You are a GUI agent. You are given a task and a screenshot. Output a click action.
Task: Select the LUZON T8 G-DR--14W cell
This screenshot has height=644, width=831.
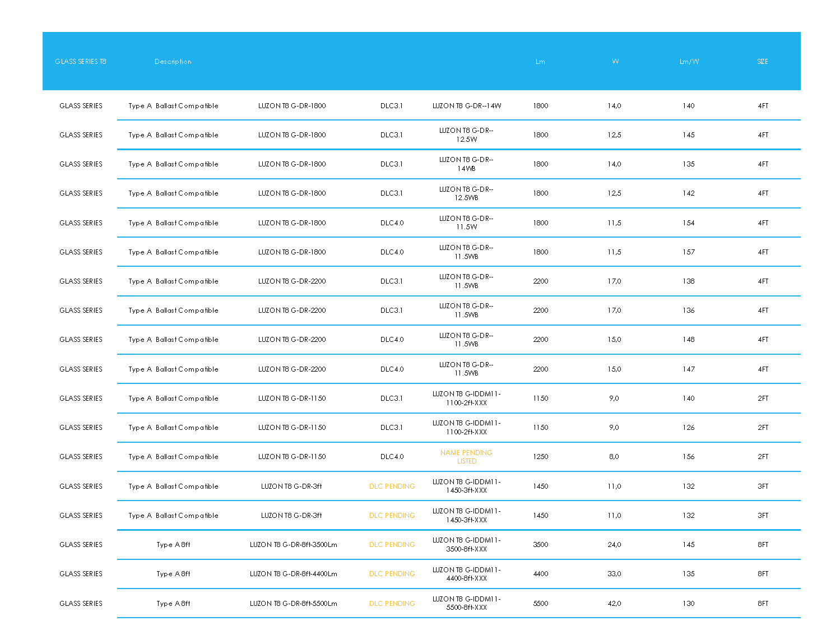pyautogui.click(x=466, y=106)
